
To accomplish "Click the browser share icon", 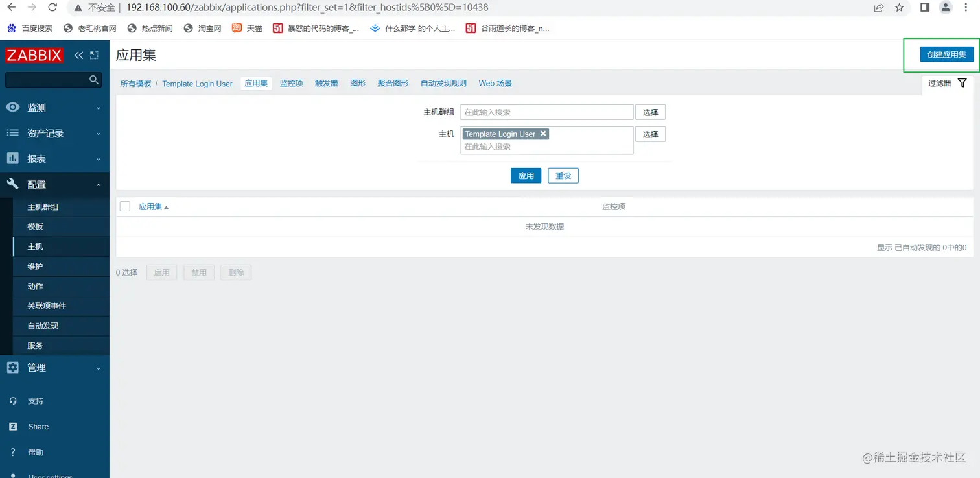I will (879, 8).
